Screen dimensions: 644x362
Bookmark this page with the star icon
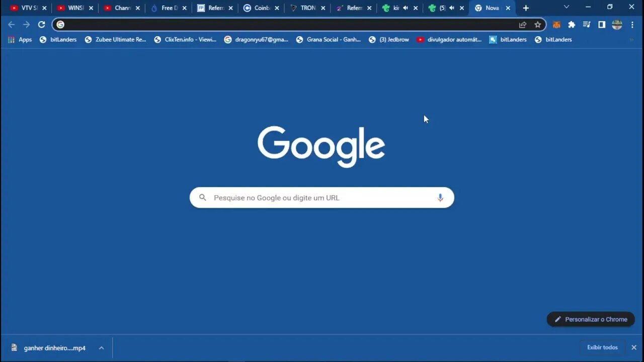point(537,25)
